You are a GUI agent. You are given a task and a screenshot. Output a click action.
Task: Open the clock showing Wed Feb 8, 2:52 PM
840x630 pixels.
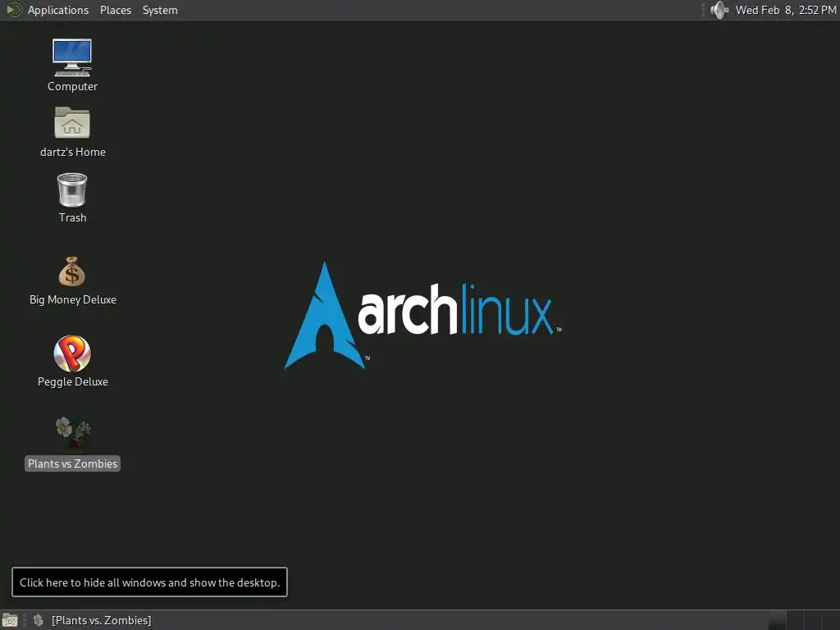pos(785,10)
